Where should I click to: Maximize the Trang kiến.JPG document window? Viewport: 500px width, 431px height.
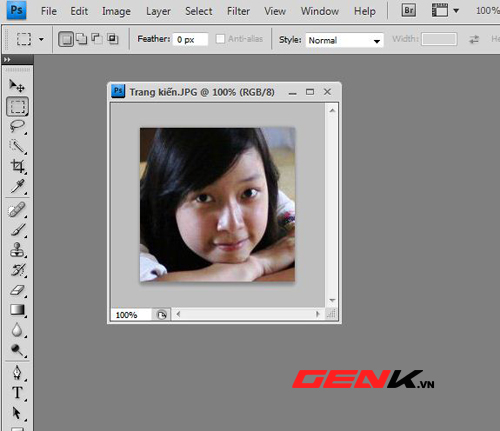(310, 92)
